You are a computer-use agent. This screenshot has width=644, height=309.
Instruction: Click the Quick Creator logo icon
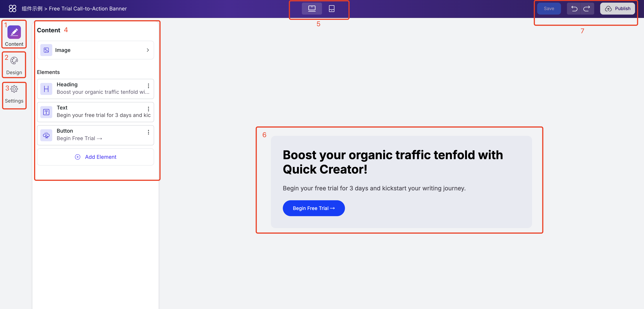[12, 9]
